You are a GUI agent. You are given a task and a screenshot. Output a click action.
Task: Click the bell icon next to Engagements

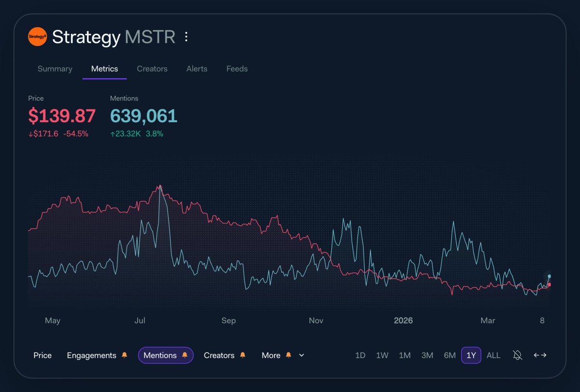[125, 355]
